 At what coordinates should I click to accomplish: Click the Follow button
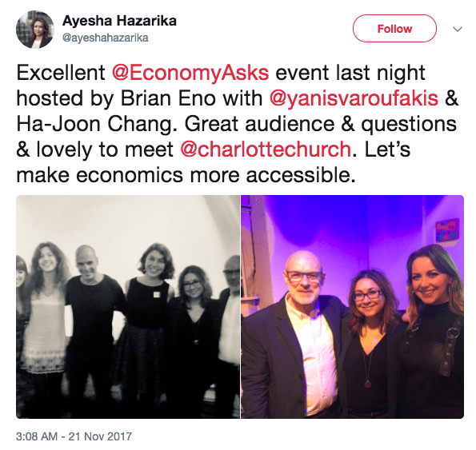(x=394, y=29)
